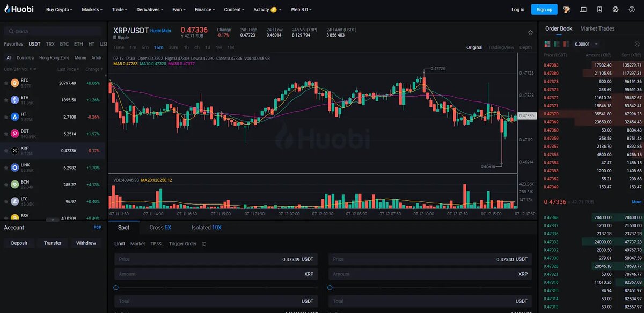Screen dimensions: 644x313
Task: Open the Content dropdown menu
Action: pos(234,9)
